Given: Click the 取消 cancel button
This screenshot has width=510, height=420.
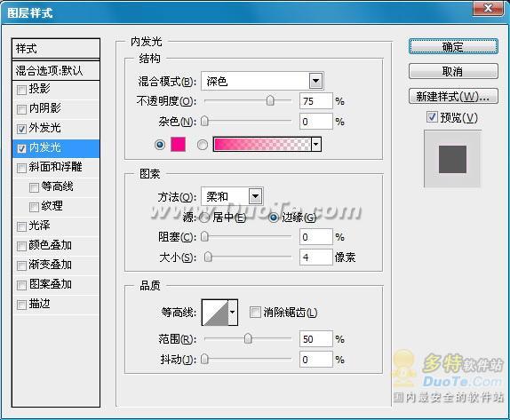Looking at the screenshot, I should (453, 71).
